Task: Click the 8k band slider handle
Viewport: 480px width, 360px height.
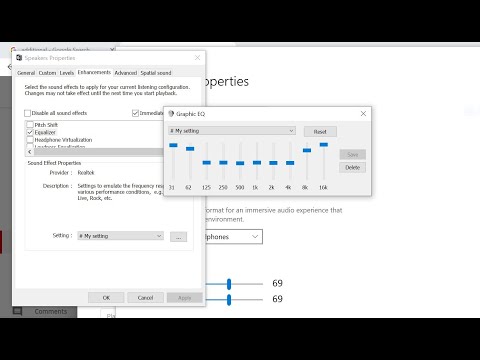Action: tap(307, 150)
